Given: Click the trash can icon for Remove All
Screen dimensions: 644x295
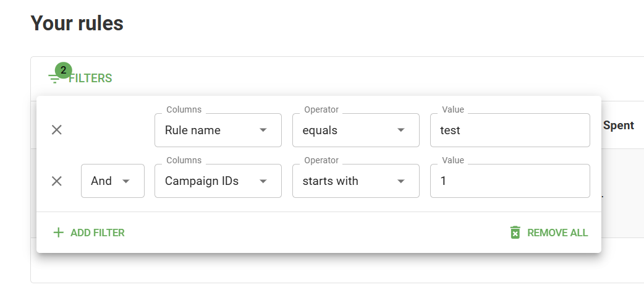Looking at the screenshot, I should click(x=515, y=233).
